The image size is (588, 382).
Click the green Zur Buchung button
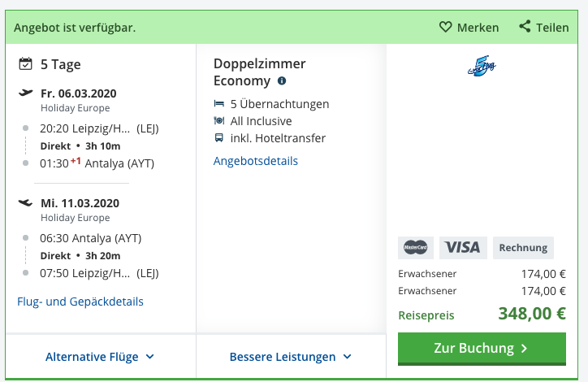tap(482, 349)
